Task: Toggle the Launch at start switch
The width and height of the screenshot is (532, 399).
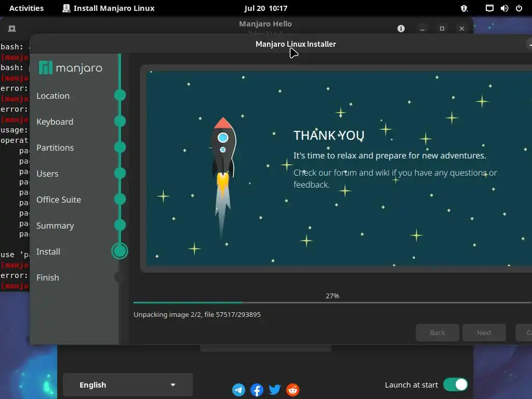Action: click(x=455, y=385)
